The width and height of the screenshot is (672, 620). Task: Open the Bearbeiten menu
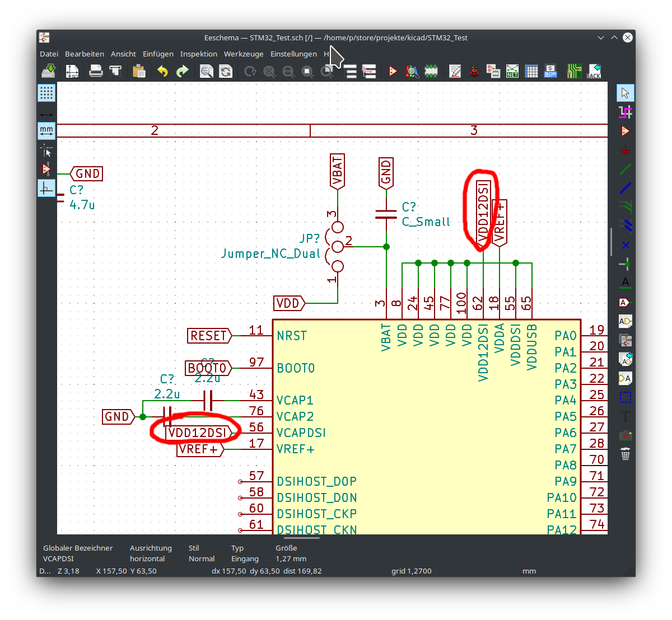click(85, 54)
